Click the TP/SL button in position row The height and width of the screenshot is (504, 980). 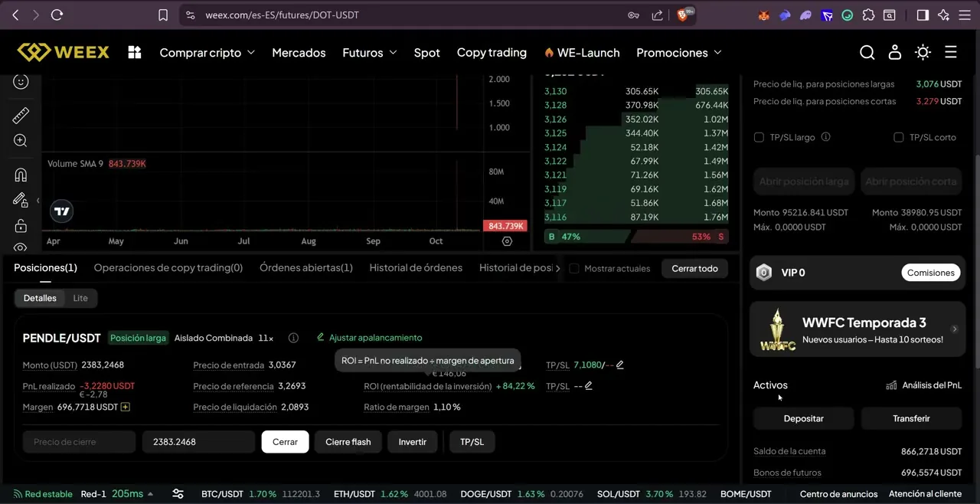tap(472, 442)
